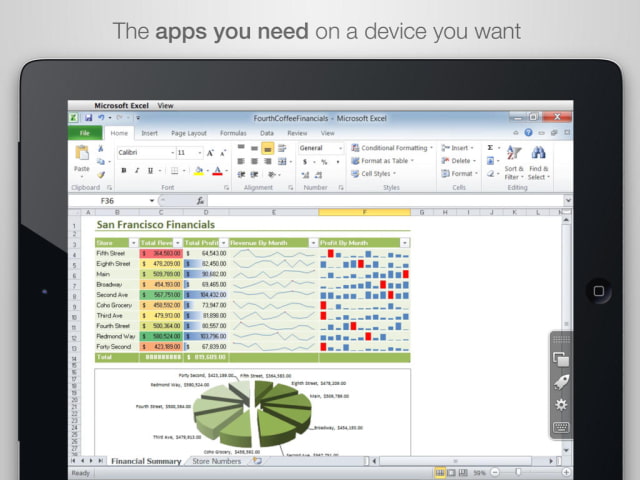Open the Calibri font name dropdown

coord(173,153)
